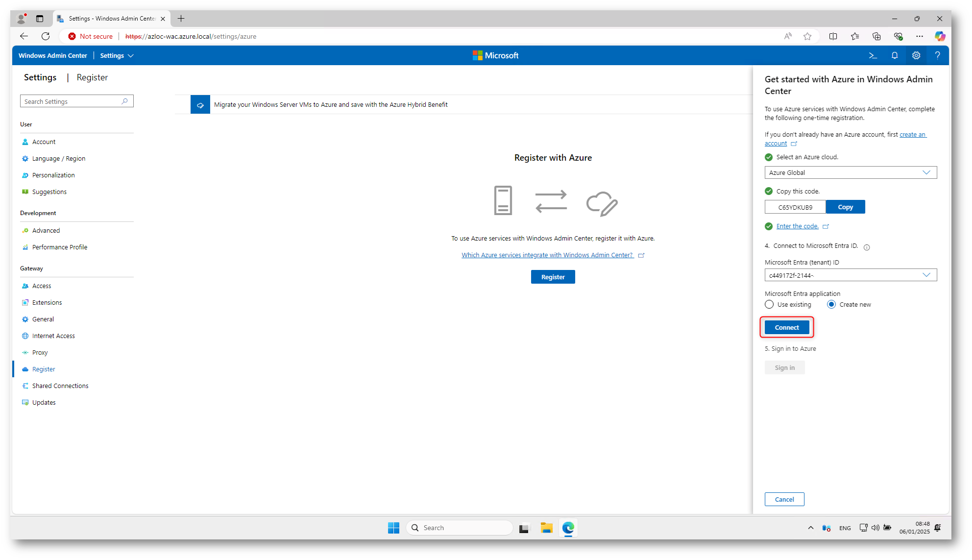Open the notifications bell icon
The image size is (972, 560).
point(895,55)
